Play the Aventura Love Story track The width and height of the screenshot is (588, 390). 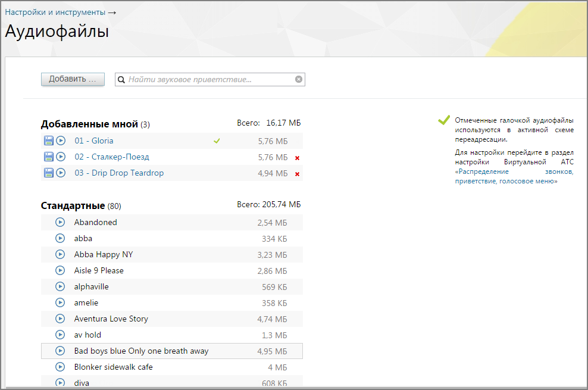click(60, 319)
